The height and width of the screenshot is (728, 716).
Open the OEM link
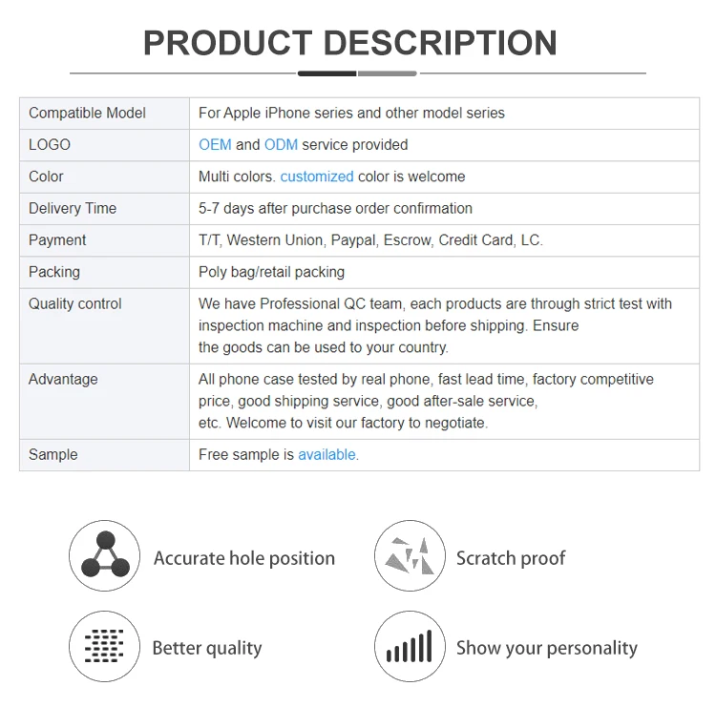(215, 145)
